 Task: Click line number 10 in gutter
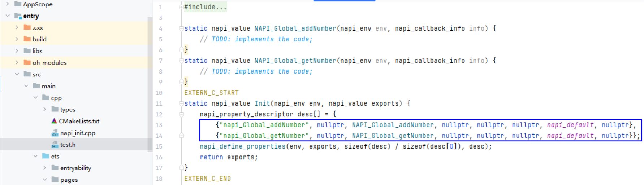159,93
